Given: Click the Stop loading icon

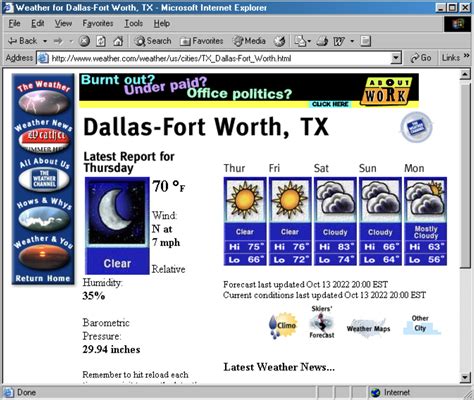Looking at the screenshot, I should click(x=84, y=41).
